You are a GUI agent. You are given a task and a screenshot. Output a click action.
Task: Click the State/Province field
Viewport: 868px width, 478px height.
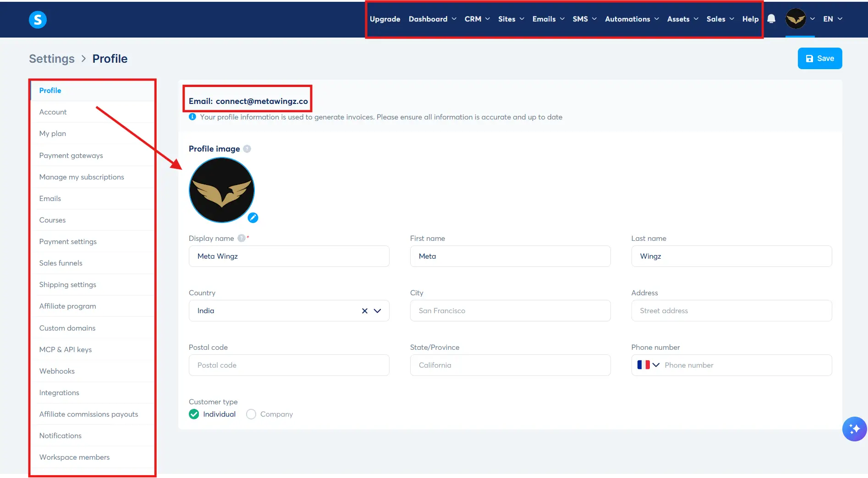coord(510,365)
